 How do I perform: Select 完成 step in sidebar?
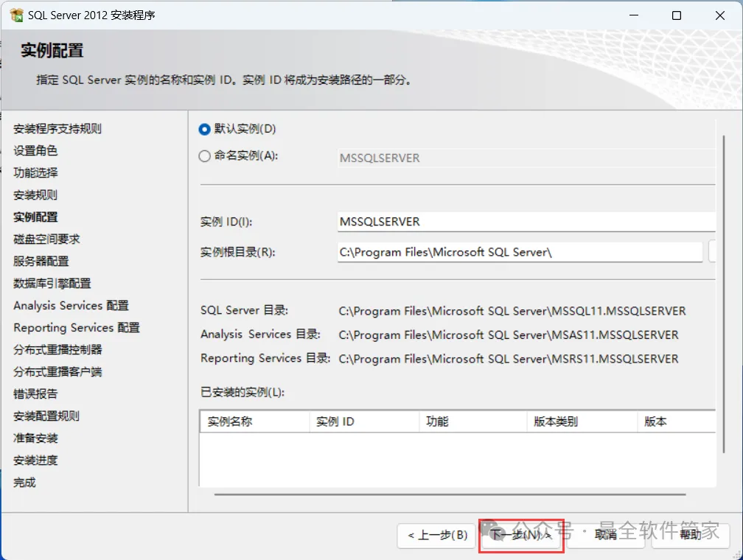[x=24, y=483]
